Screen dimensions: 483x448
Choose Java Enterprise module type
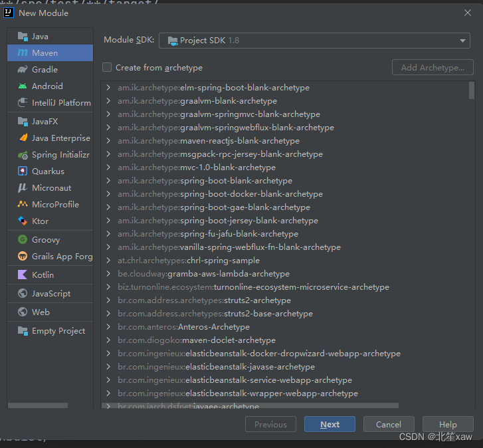click(50, 138)
